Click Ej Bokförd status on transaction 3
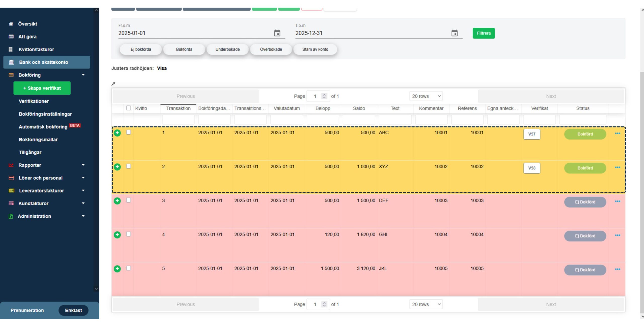Viewport: 644px width, 327px height. point(585,202)
